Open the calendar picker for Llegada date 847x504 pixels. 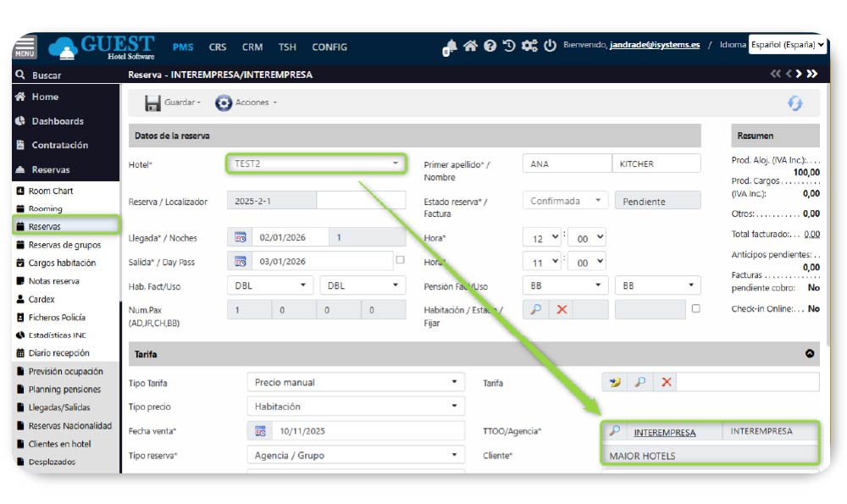coord(240,238)
